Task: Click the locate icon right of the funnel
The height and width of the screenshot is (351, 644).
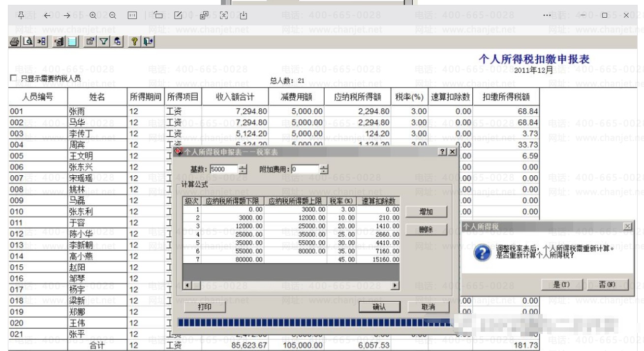Action: [117, 42]
